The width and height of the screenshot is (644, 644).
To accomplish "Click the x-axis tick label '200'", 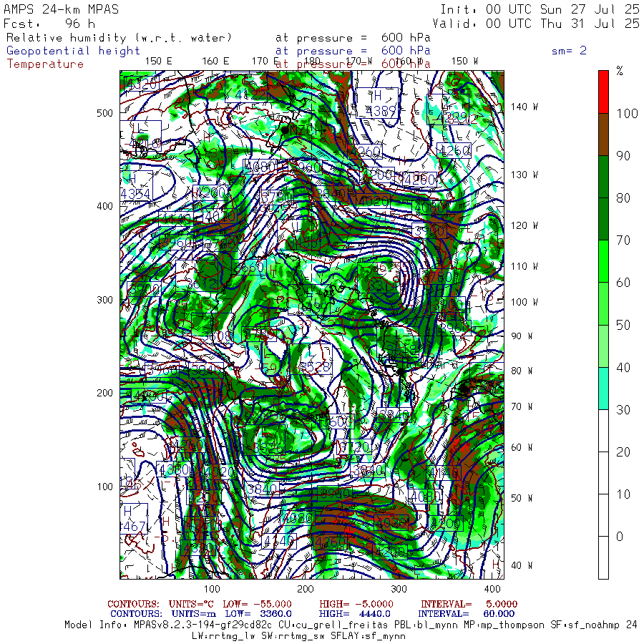I will coord(305,589).
